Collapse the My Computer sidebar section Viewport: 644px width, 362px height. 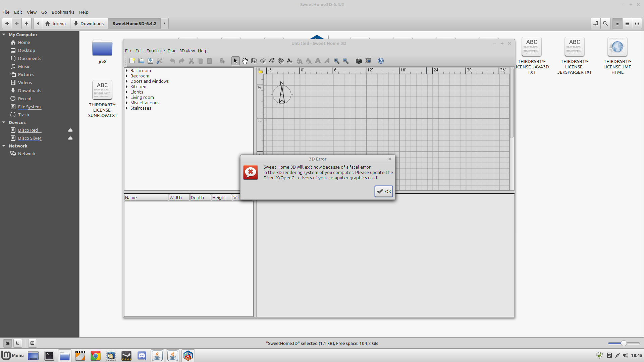coord(4,35)
